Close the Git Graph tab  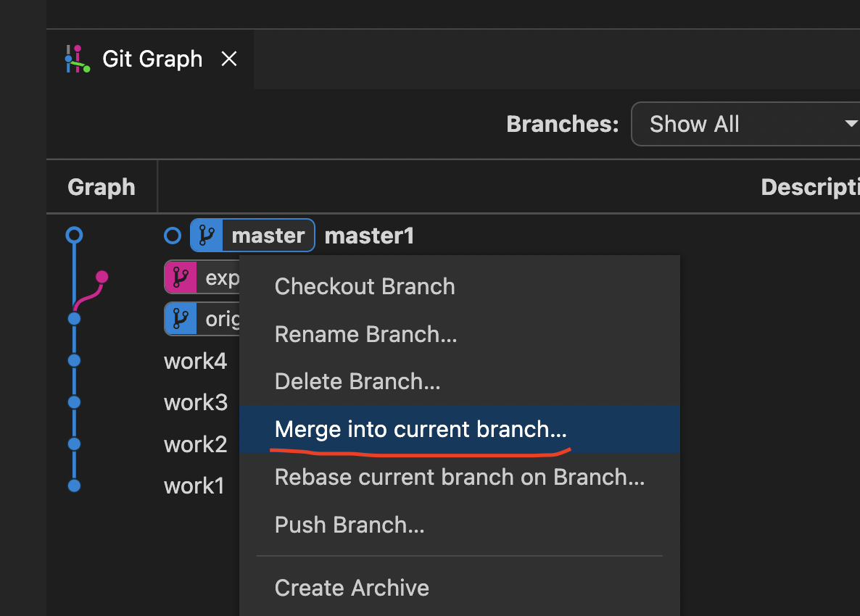tap(228, 59)
